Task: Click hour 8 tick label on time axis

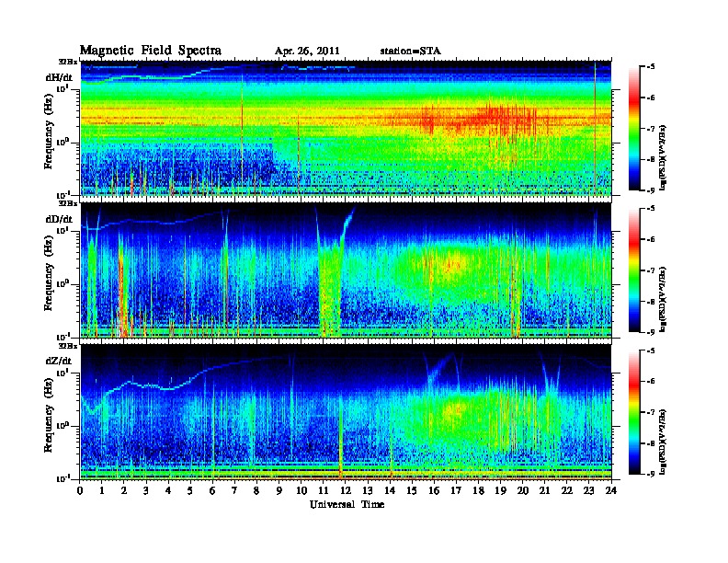Action: pos(257,490)
